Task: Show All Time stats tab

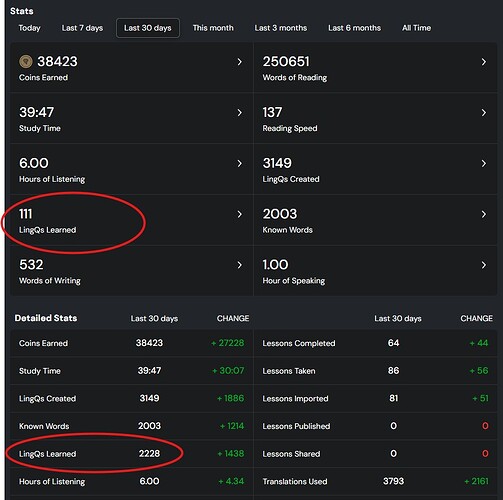Action: tap(416, 28)
